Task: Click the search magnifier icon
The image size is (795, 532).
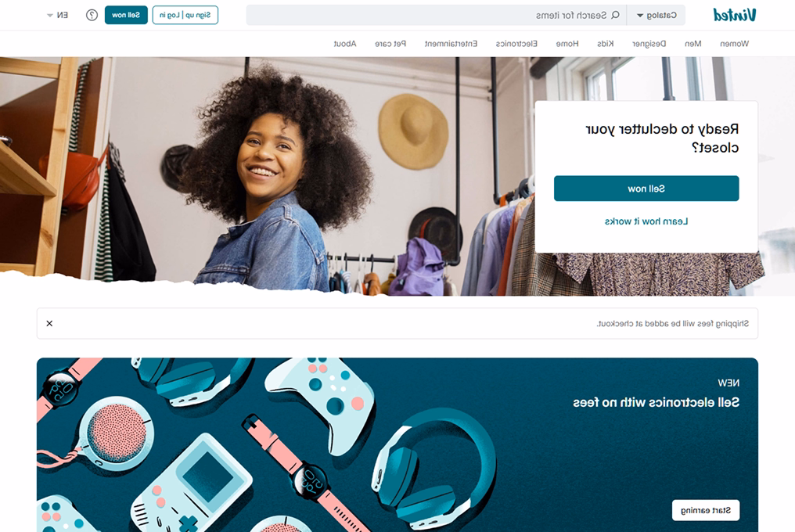Action: pos(616,15)
